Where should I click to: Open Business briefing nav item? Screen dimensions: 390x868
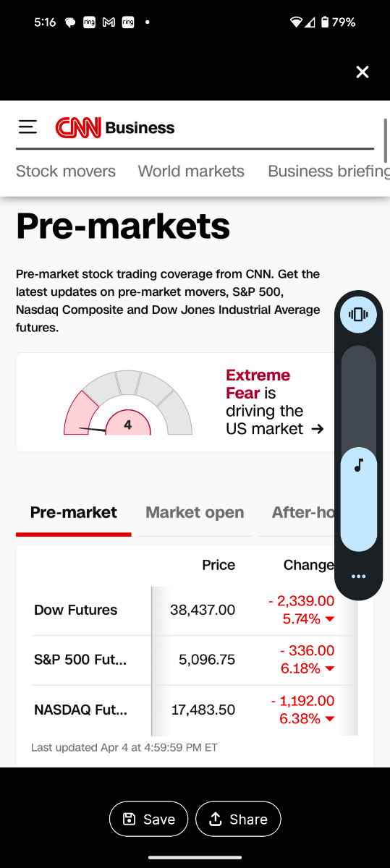(x=328, y=171)
